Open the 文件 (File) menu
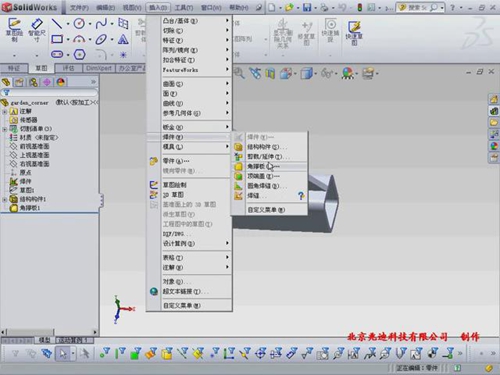This screenshot has height=375, width=500. pyautogui.click(x=79, y=7)
